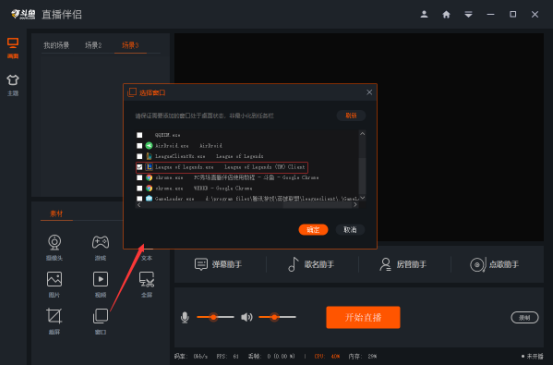Click the horizontal scroll-left arrow

pyautogui.click(x=139, y=205)
